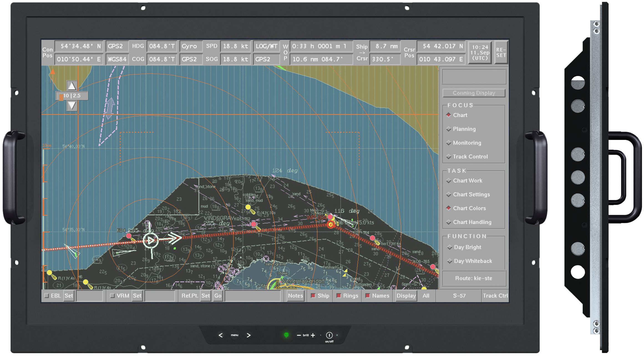Select the Chart Settings task
Screen dimensions: 644x356
pyautogui.click(x=468, y=194)
